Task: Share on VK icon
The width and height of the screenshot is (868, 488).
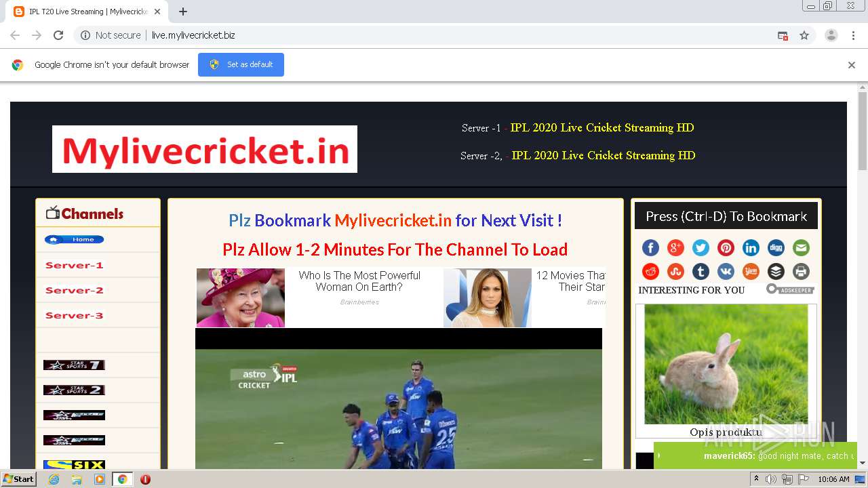Action: [x=726, y=272]
